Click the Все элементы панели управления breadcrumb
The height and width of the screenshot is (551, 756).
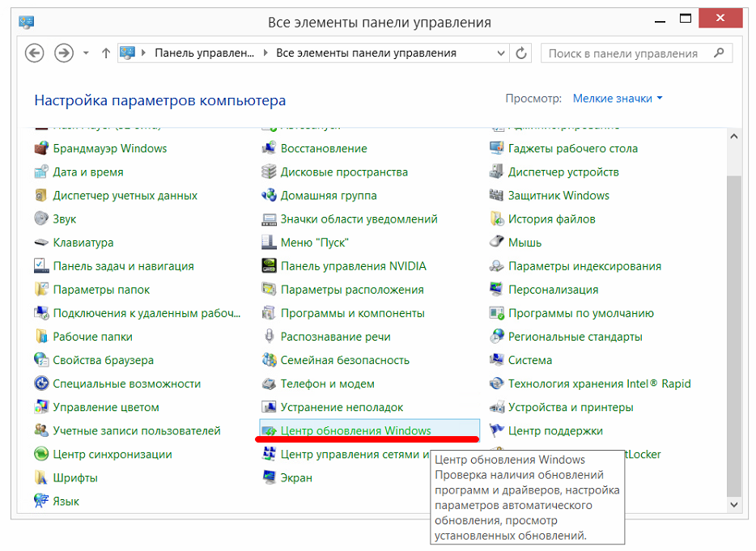[x=366, y=53]
